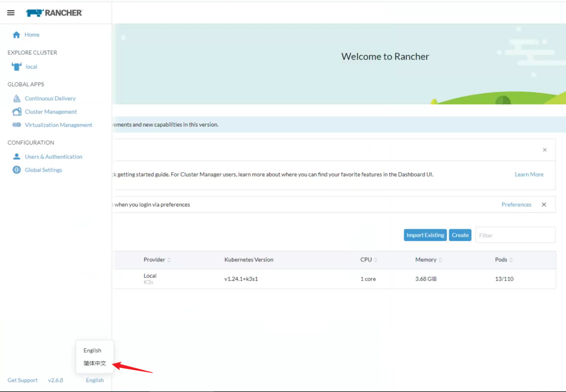
Task: Click the Continuous Delivery sailboat icon
Action: 17,99
